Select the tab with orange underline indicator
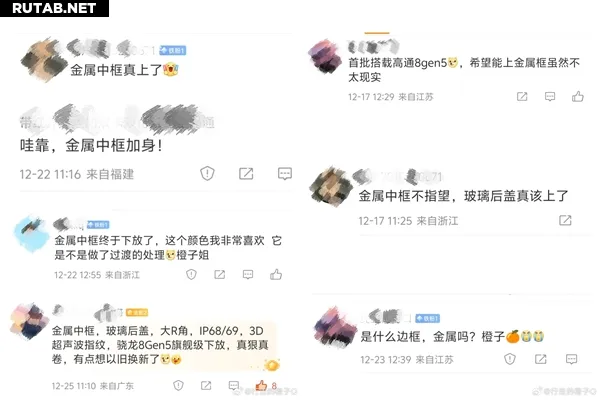This screenshot has height=400, width=600. point(377,33)
